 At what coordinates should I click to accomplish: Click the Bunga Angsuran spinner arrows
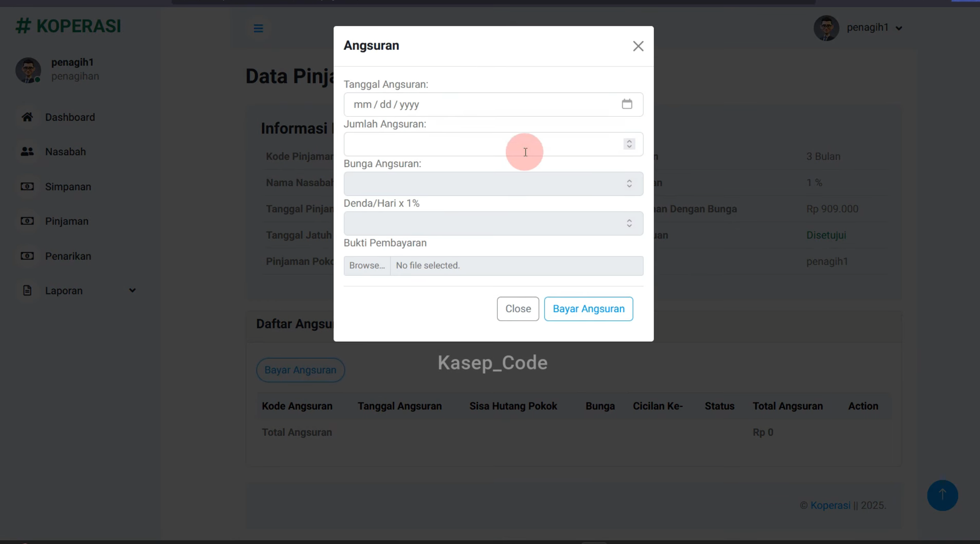pos(629,184)
